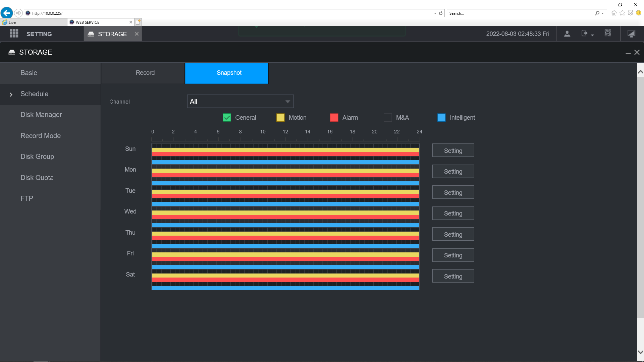The image size is (644, 362).
Task: Click Setting button for Sun
Action: (x=453, y=150)
